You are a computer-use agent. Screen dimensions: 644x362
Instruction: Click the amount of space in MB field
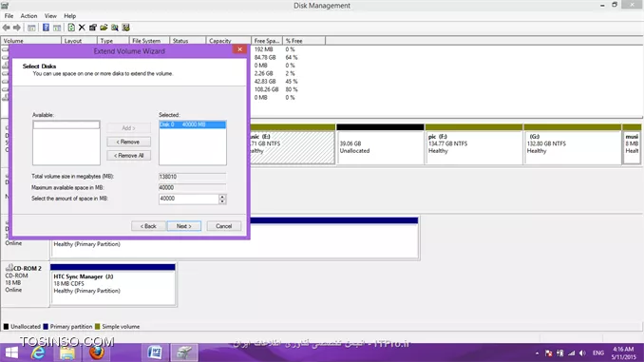(x=189, y=199)
